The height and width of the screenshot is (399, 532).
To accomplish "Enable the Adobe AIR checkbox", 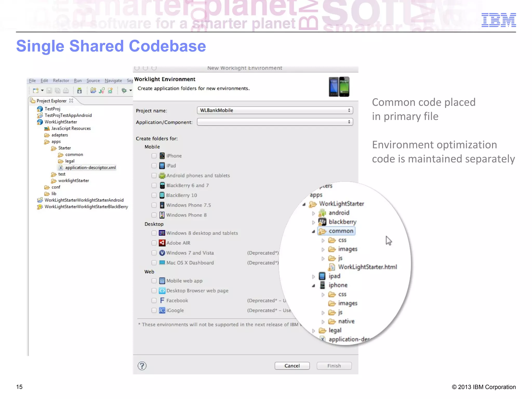I will 154,243.
